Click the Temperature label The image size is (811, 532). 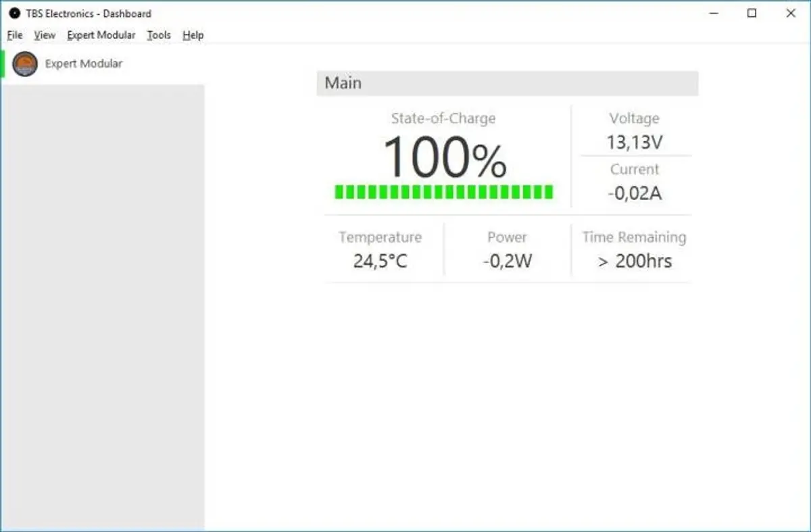[380, 237]
